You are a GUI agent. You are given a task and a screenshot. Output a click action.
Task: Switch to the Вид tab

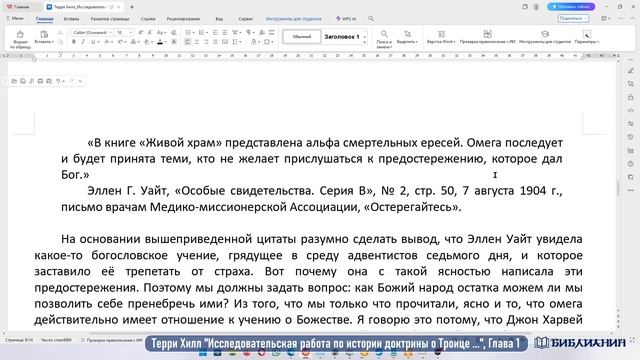point(219,19)
